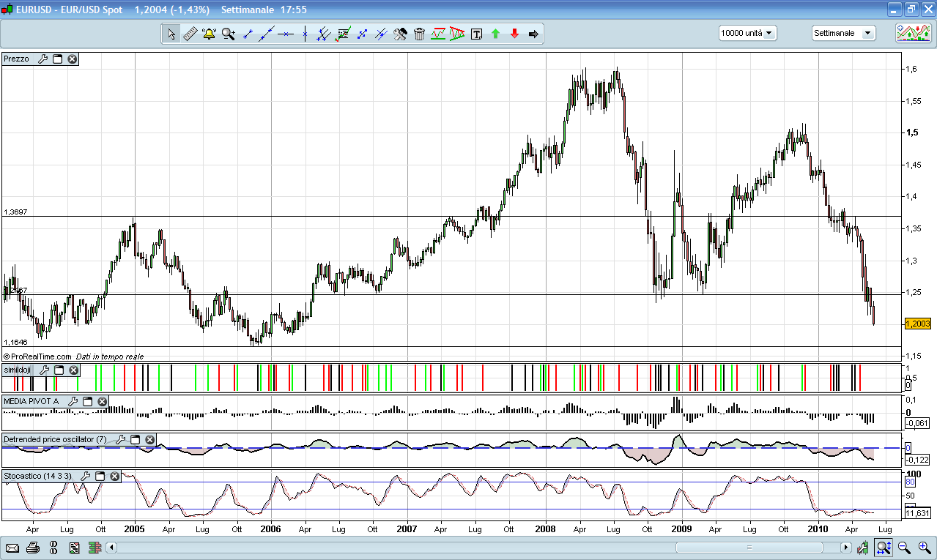Configure the Detrended price oscillator settings
Viewport: 937px width, 560px height.
[119, 440]
